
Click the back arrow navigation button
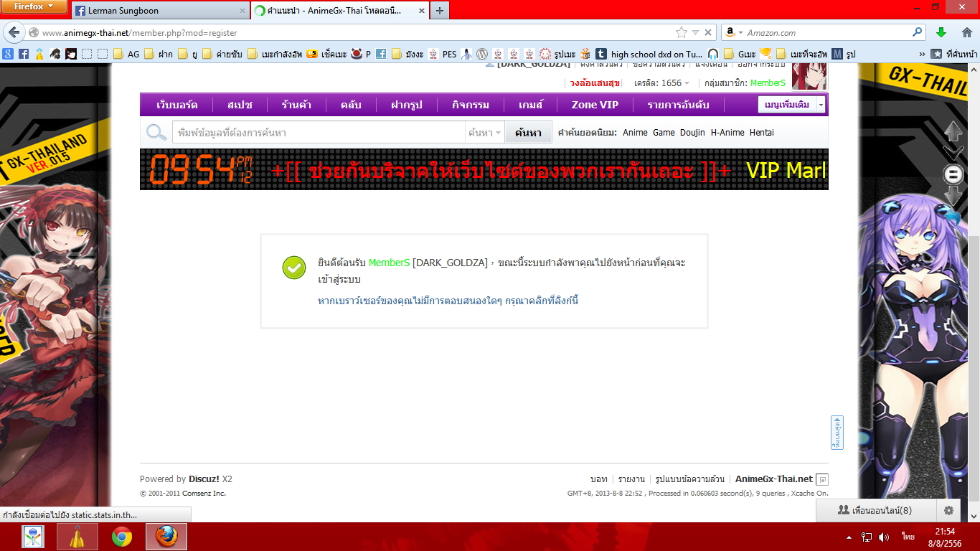coord(14,32)
